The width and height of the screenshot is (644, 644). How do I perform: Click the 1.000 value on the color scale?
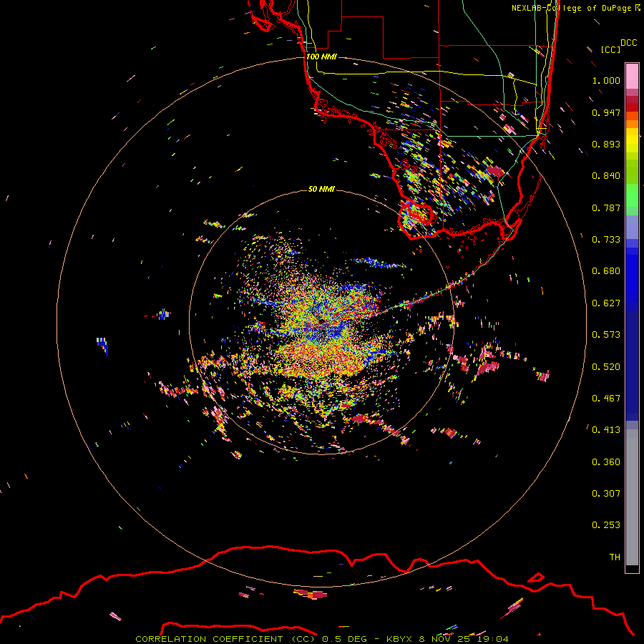[x=606, y=80]
